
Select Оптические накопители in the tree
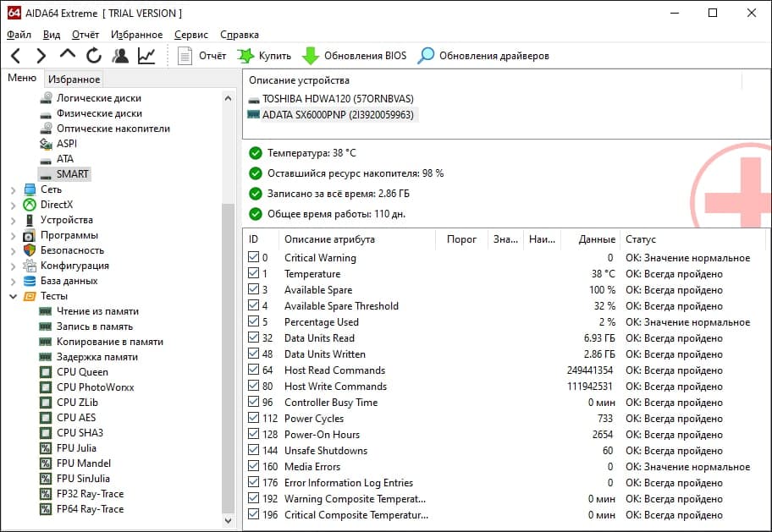(x=113, y=129)
